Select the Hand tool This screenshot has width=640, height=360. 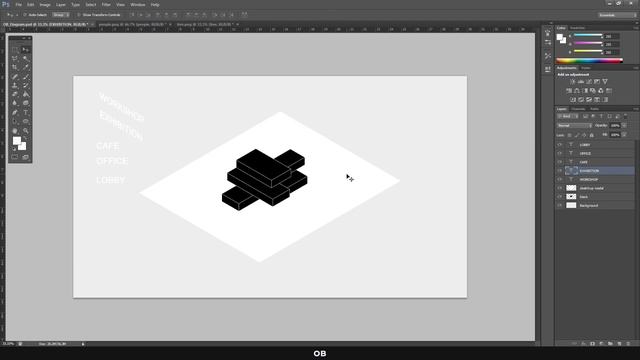pos(15,131)
